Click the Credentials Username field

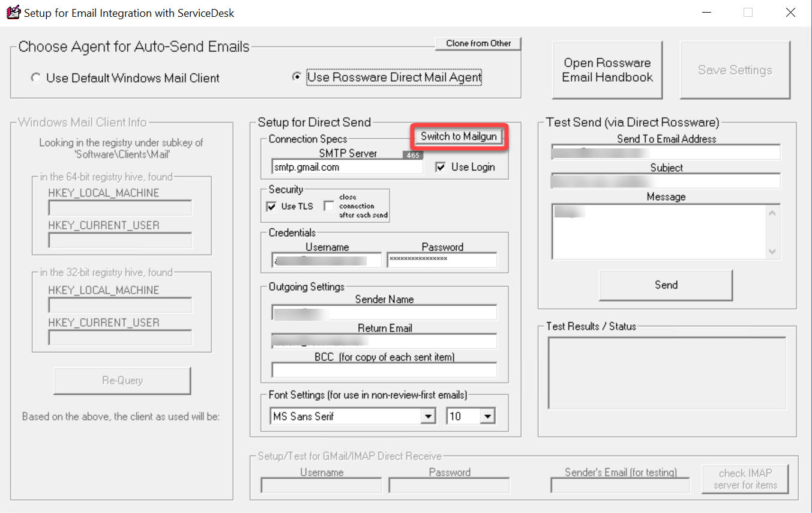[326, 260]
